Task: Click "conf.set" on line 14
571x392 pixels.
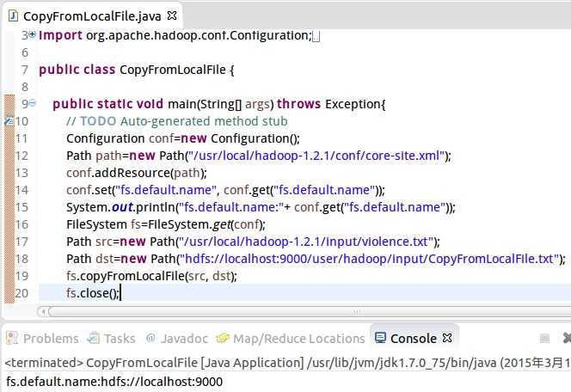Action: coord(89,190)
